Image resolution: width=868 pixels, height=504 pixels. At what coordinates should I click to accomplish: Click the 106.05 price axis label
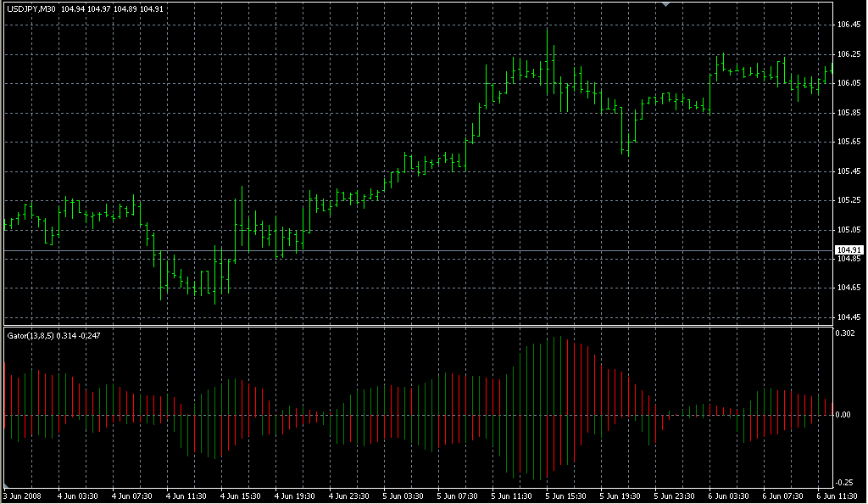pyautogui.click(x=849, y=83)
